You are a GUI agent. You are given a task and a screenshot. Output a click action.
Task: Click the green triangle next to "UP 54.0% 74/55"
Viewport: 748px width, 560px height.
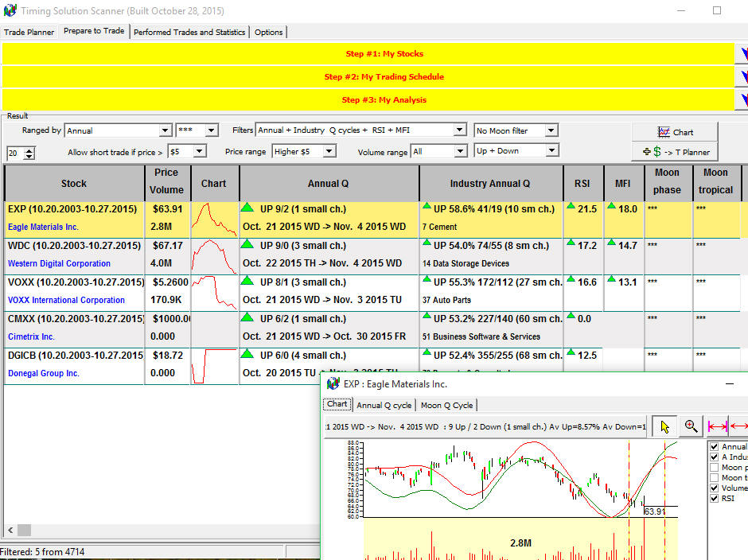427,243
